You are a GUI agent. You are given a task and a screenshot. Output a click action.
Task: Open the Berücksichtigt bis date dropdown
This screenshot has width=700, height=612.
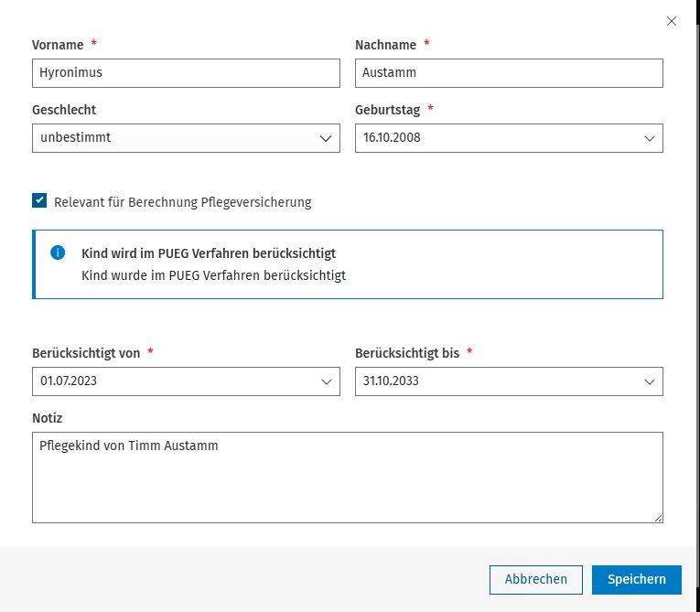pos(509,381)
